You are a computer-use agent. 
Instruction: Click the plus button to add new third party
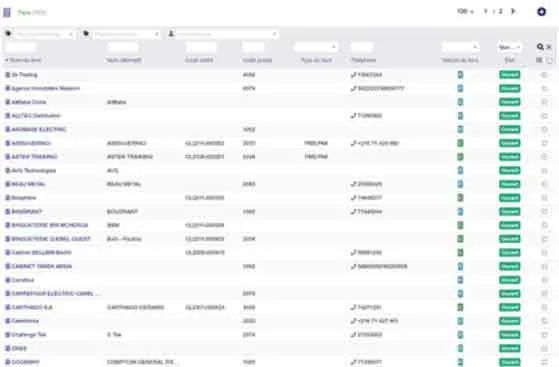541,12
